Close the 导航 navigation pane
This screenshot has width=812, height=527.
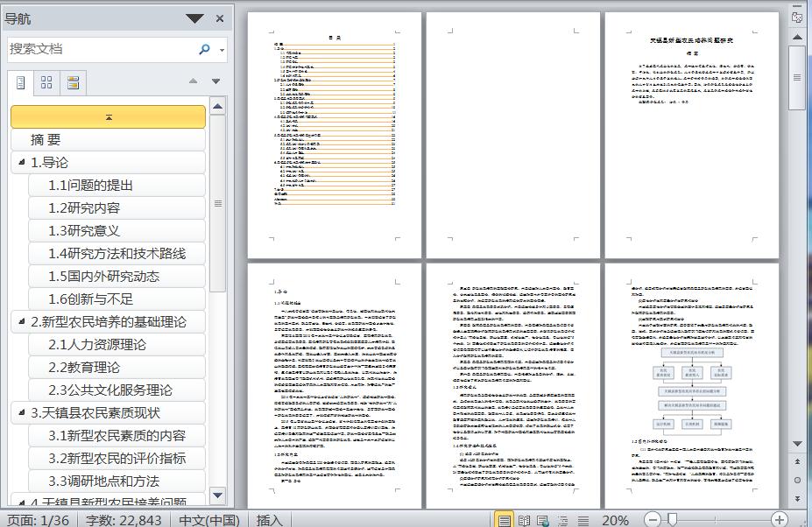point(220,18)
